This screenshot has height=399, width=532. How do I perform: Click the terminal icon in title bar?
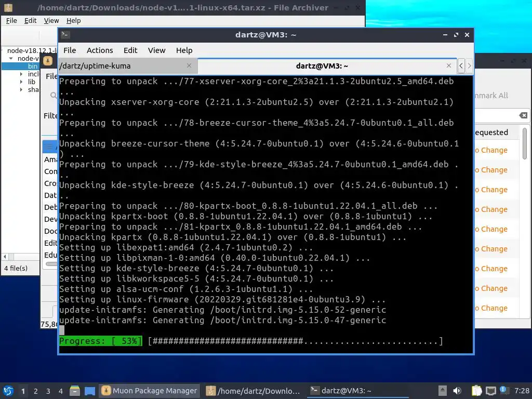(x=65, y=35)
